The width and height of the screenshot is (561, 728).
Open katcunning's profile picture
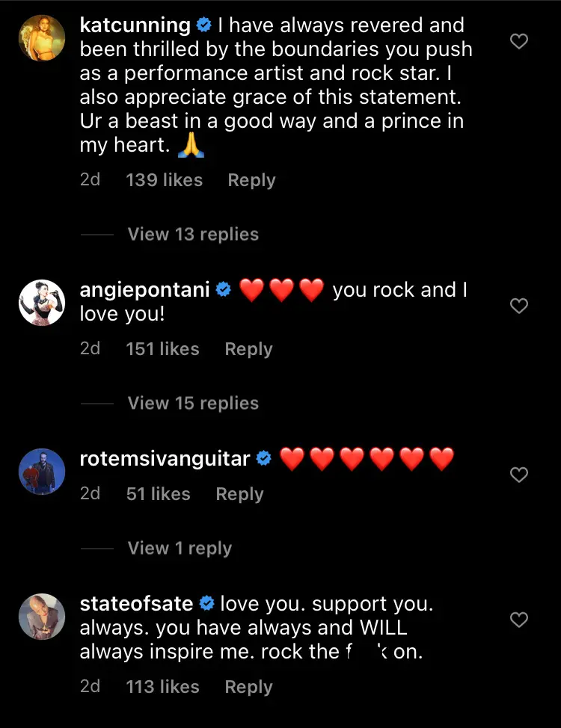pyautogui.click(x=42, y=41)
